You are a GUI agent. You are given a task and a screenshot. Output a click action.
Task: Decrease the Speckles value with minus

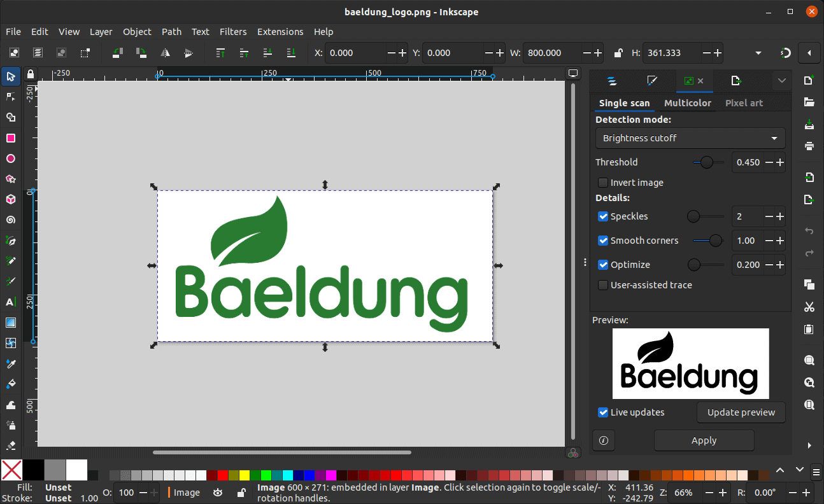(769, 216)
